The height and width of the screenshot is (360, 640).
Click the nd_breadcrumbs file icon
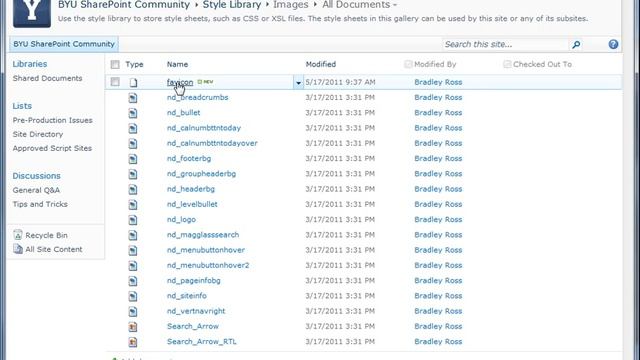coord(133,98)
